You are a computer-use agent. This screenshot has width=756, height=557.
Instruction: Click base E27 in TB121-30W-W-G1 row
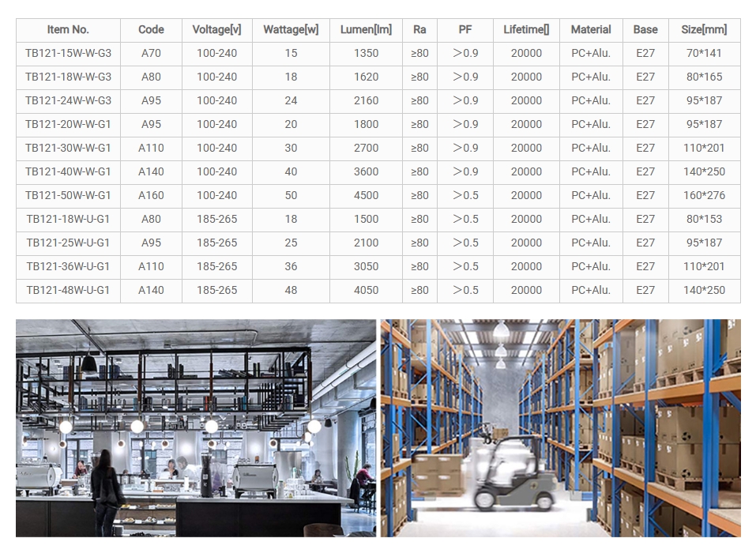(645, 148)
